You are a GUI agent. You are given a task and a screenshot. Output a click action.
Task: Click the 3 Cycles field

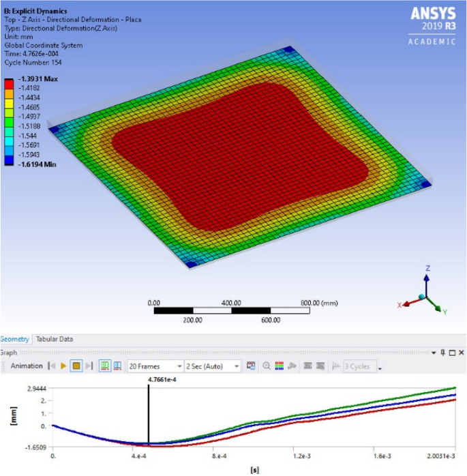(x=360, y=366)
